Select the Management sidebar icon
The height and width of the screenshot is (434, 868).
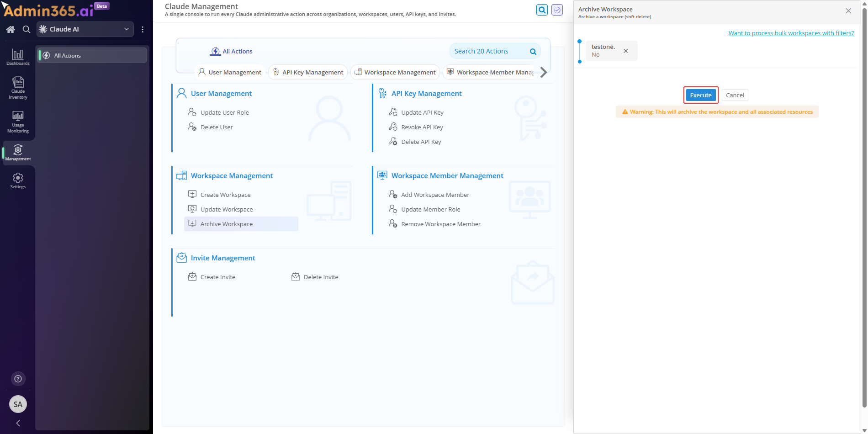coord(18,153)
